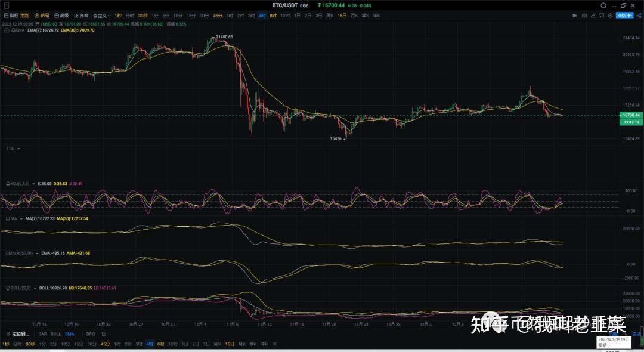Open the search magnifier icon
644x352 pixels.
point(603,5)
